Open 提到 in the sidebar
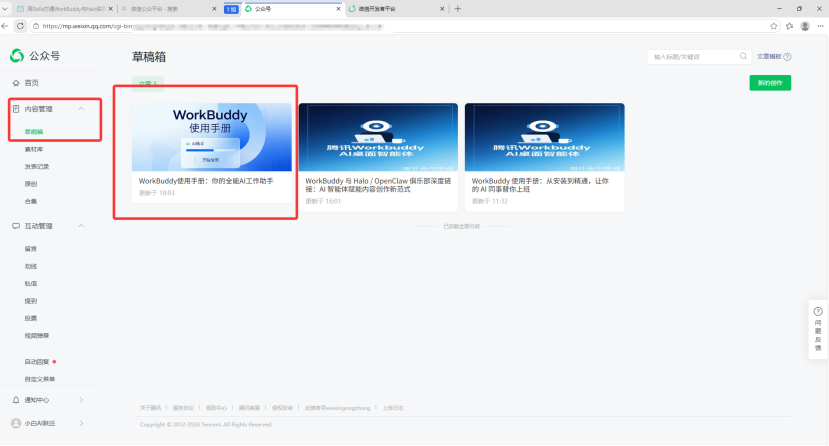Viewport: 829px width, 446px height. pyautogui.click(x=31, y=301)
